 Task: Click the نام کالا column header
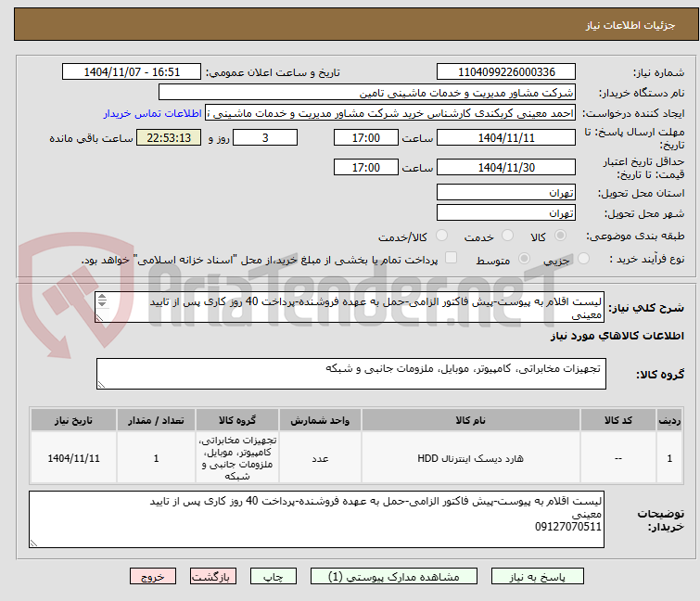(471, 420)
